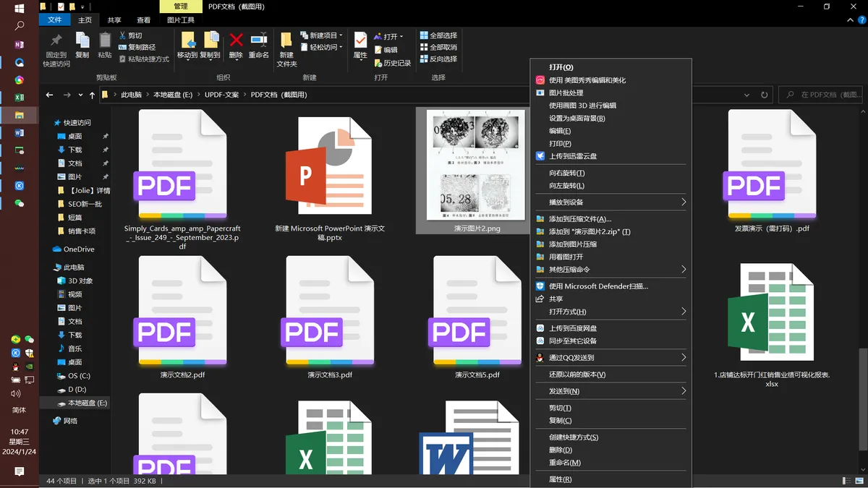868x488 pixels.
Task: Click the 重命名 (Rename) icon in the ribbon
Action: tap(258, 45)
